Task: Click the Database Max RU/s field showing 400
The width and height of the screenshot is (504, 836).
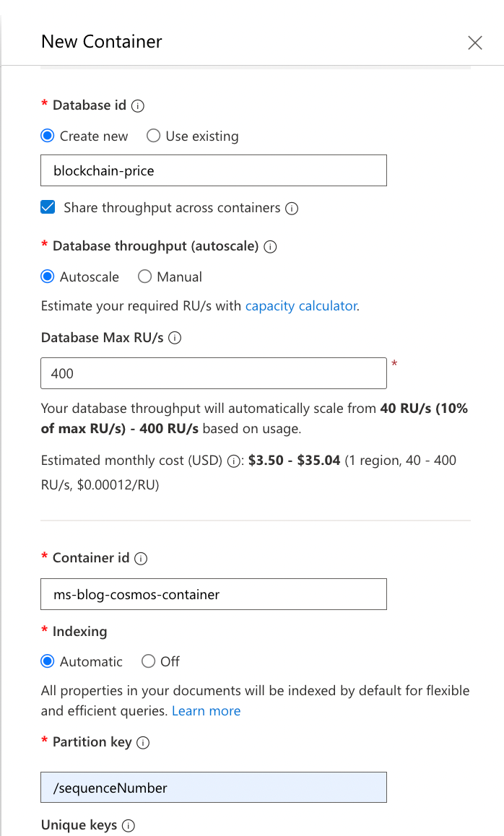Action: click(x=213, y=373)
